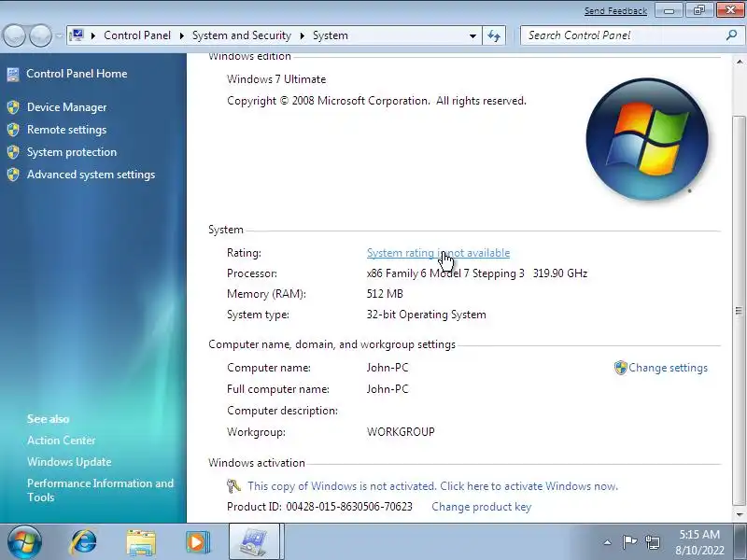Click the Control Panel Home icon
Viewport: 747px width, 560px height.
(x=13, y=74)
